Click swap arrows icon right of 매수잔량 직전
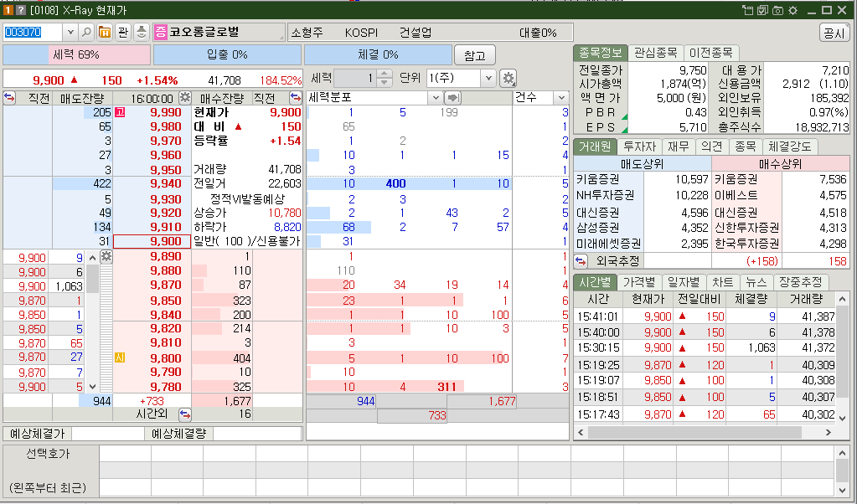 click(x=295, y=98)
